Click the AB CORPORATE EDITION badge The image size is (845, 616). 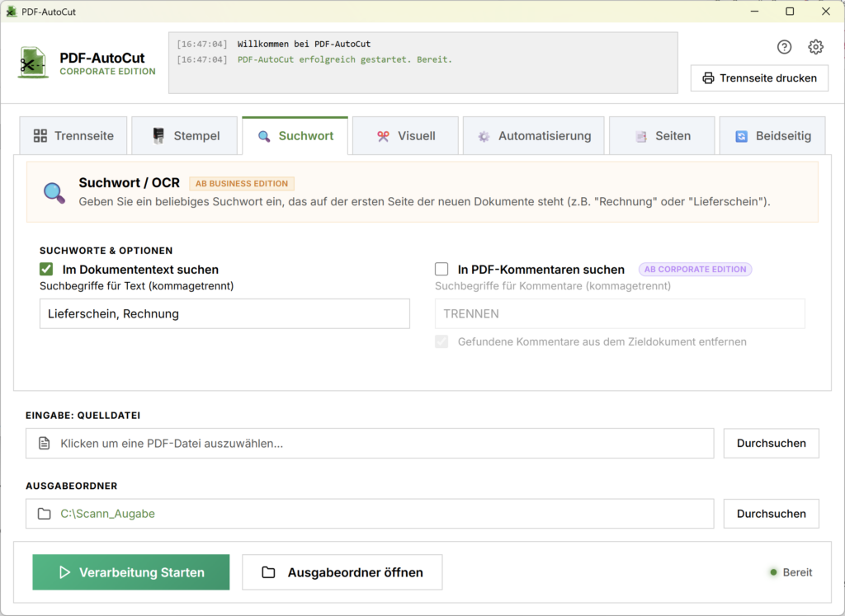click(x=695, y=269)
